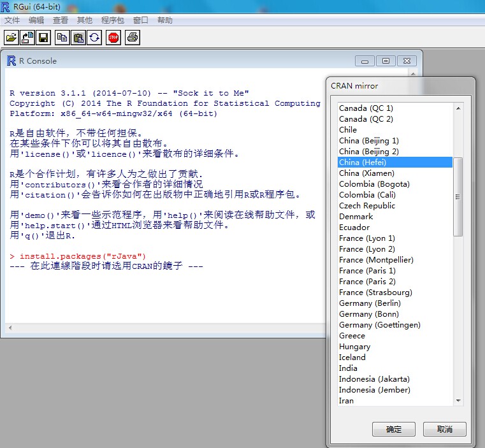Click R Console vertical scroll up arrow
Screen dimensions: 485x448
tap(413, 74)
